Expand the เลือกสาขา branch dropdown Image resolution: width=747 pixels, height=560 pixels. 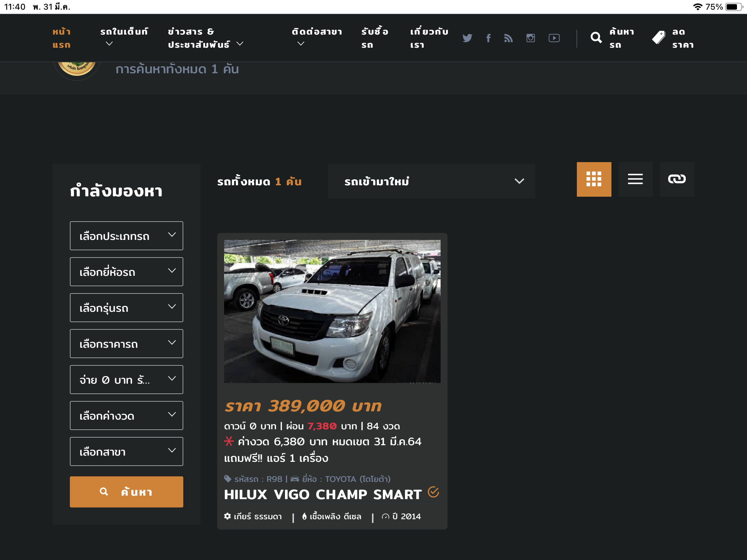(x=127, y=451)
